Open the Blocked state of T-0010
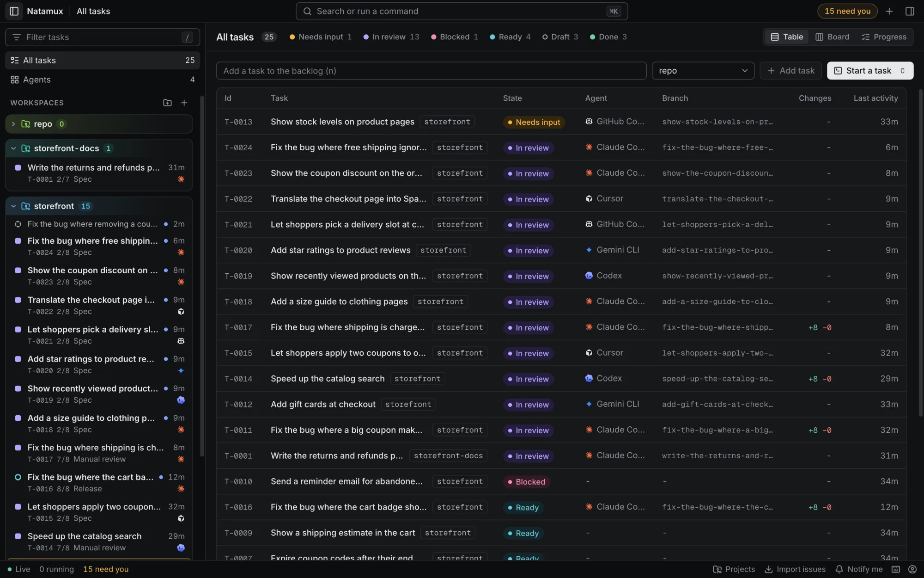Image resolution: width=924 pixels, height=578 pixels. (526, 481)
